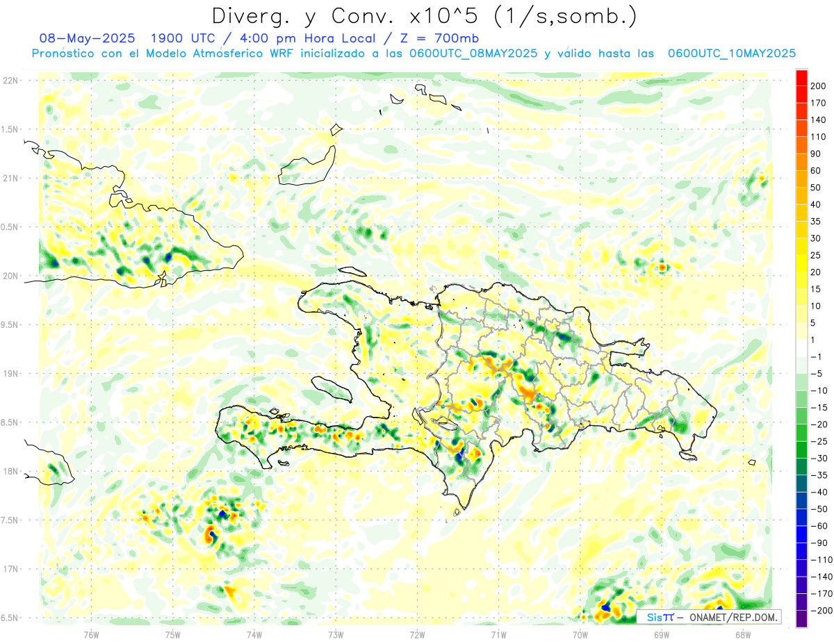
Task: Click the '17N' latitude label
Action: click(10, 568)
